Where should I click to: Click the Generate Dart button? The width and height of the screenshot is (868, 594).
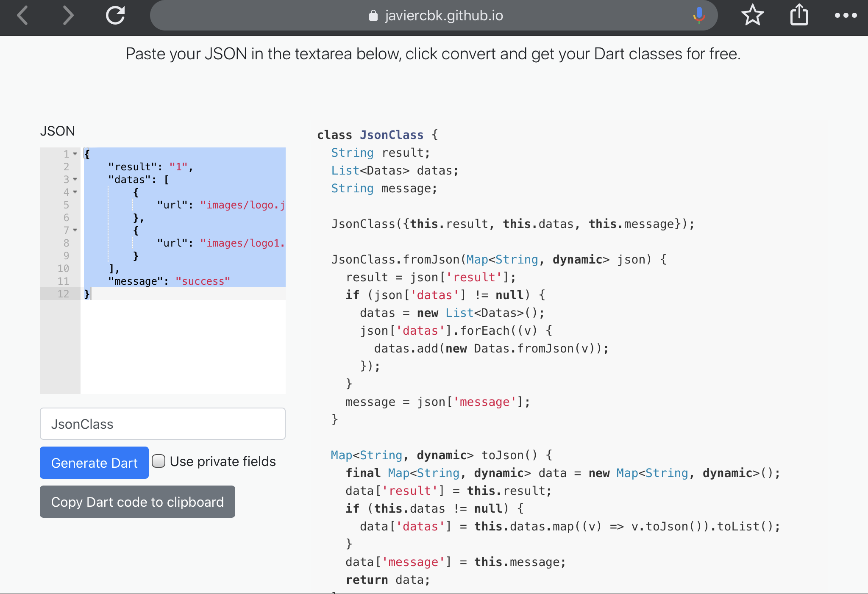coord(95,461)
